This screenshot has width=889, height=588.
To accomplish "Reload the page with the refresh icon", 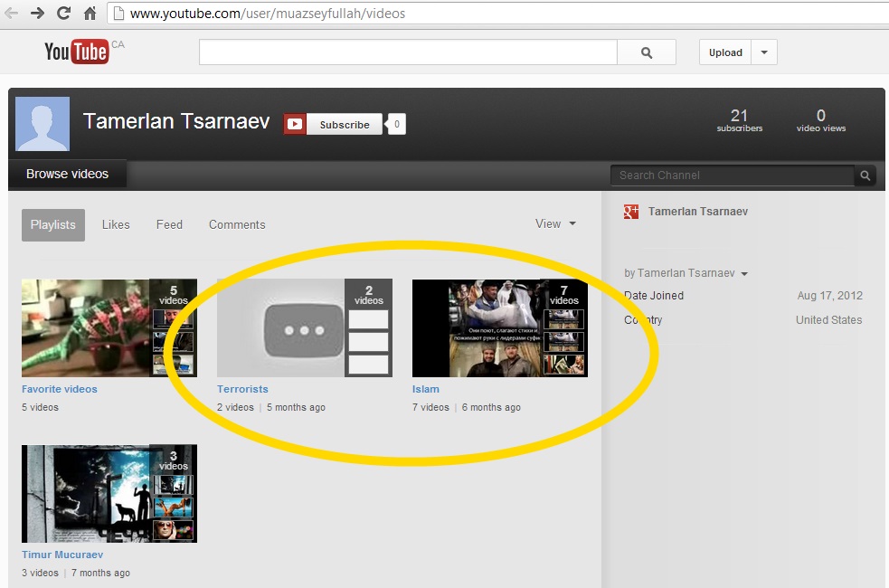I will point(63,13).
